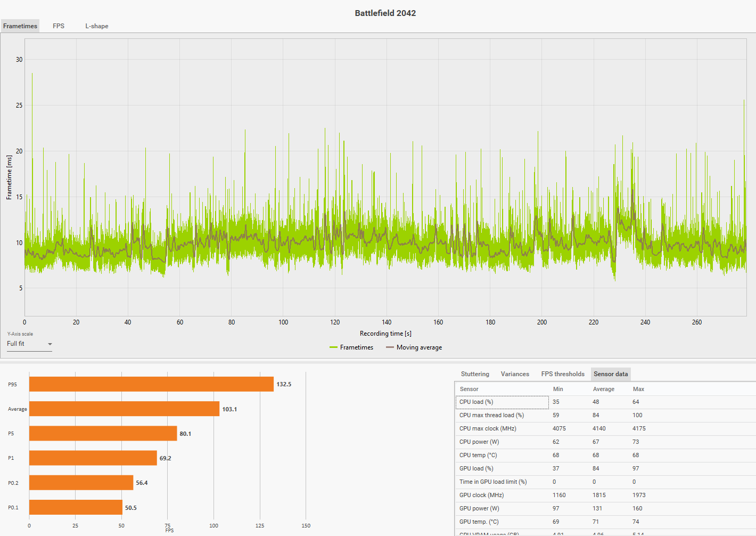
Task: Show the Variances tab
Action: click(515, 374)
